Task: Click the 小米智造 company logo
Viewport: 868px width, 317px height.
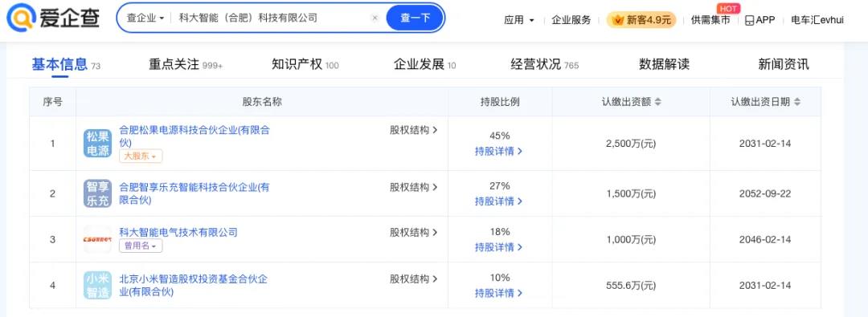Action: point(97,286)
